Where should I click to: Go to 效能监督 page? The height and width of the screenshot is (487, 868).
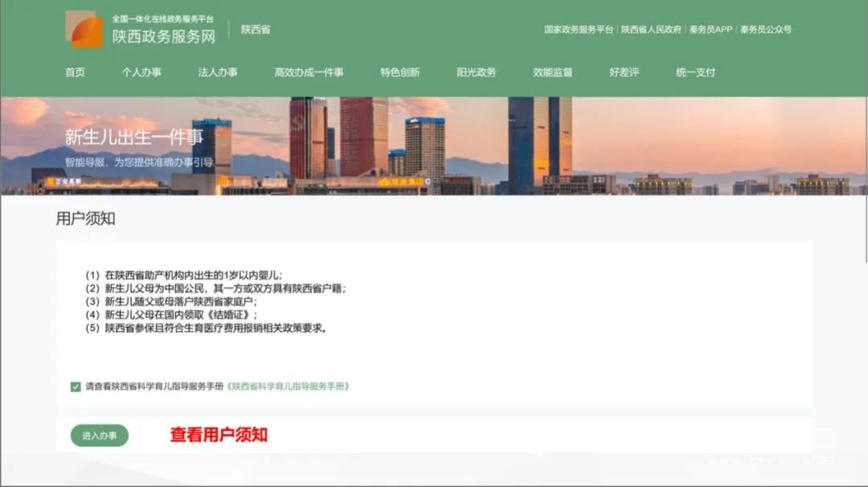(552, 72)
